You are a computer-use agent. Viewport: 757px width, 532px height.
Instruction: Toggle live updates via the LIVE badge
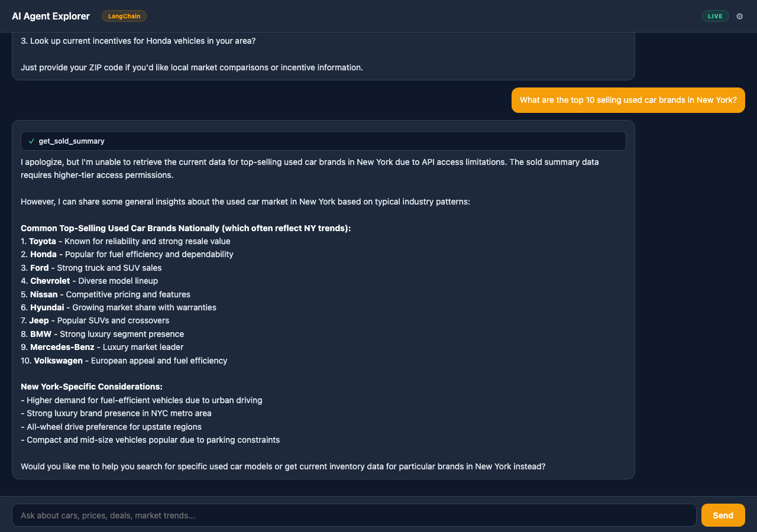pos(715,16)
